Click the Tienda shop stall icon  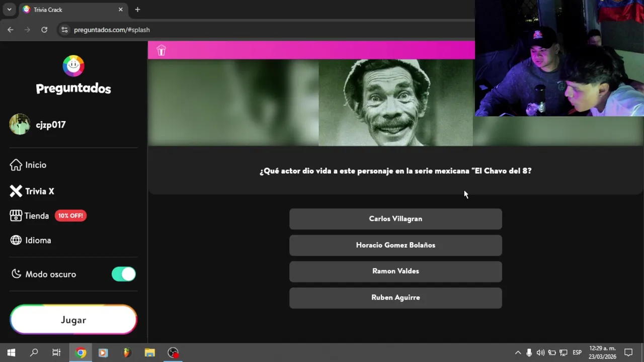click(x=16, y=216)
